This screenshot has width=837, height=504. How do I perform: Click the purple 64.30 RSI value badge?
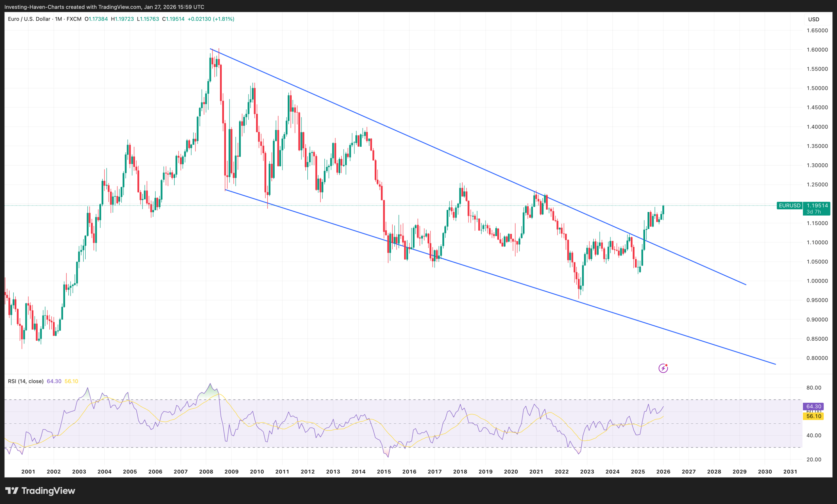click(x=814, y=406)
